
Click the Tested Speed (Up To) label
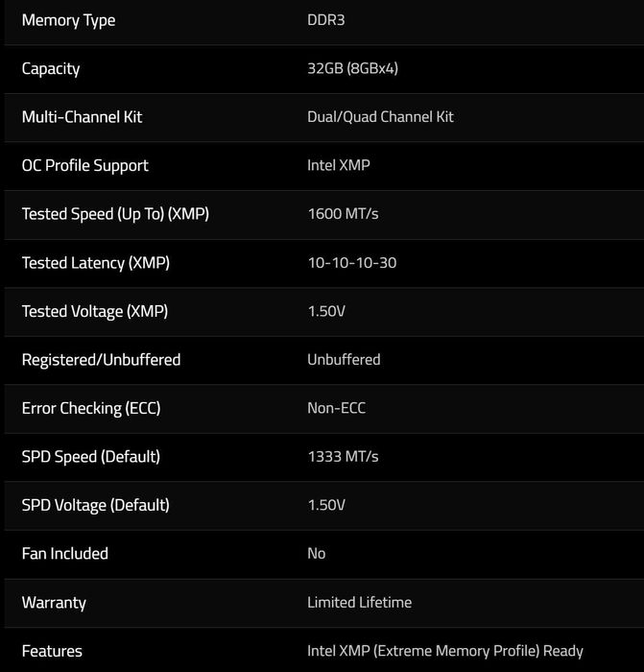click(x=115, y=214)
